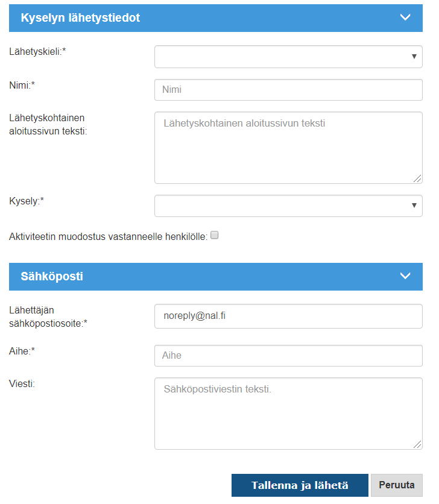Click the Lähettäjän sähköpostiosoite field
Image resolution: width=439 pixels, height=504 pixels.
[288, 317]
